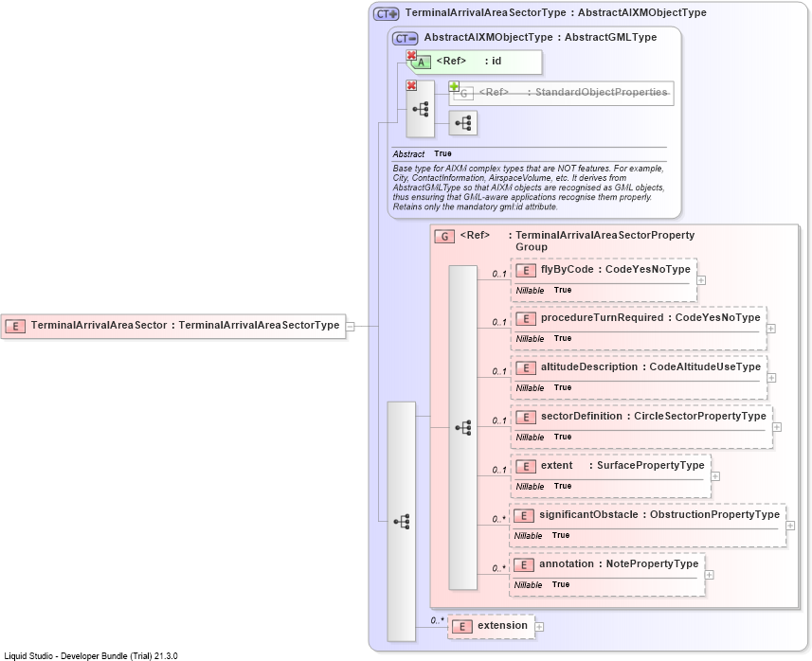Click the Nillable True row under annotation
The width and height of the screenshot is (812, 661).
pos(542,585)
